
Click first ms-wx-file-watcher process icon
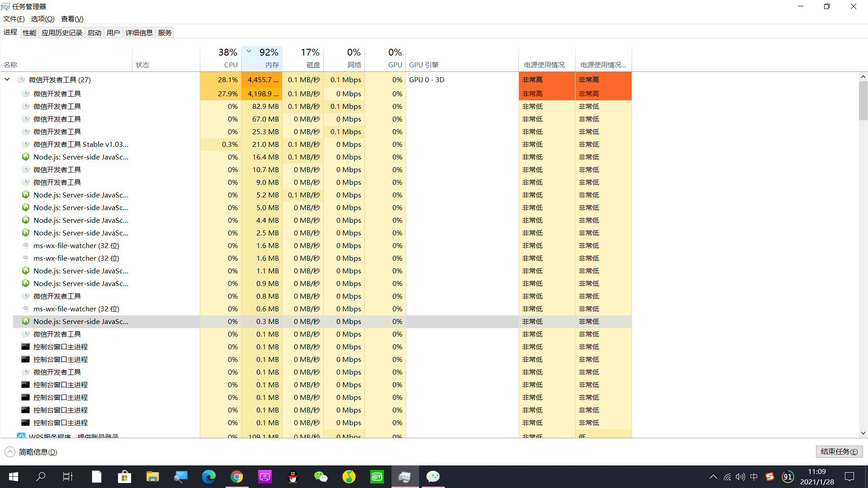click(x=26, y=245)
